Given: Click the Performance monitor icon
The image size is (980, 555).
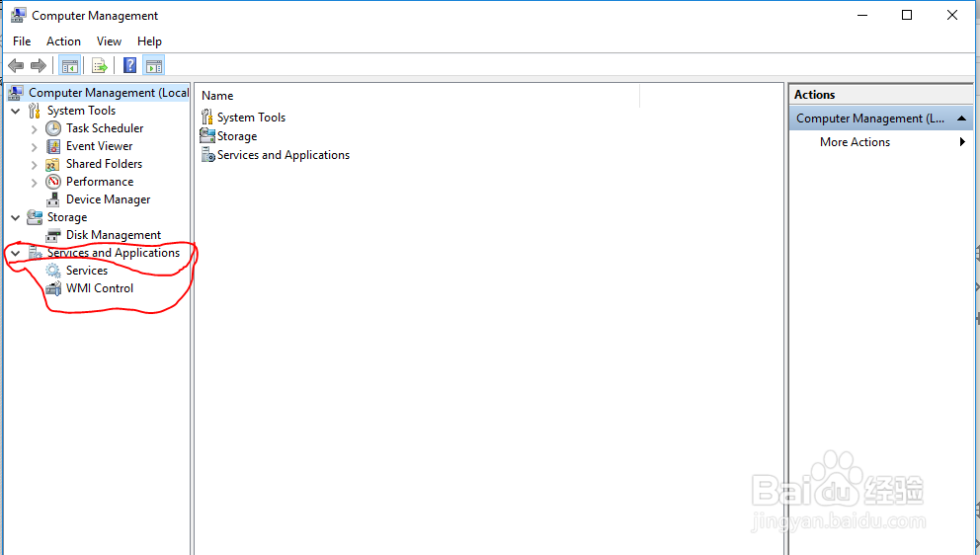Looking at the screenshot, I should click(x=53, y=182).
